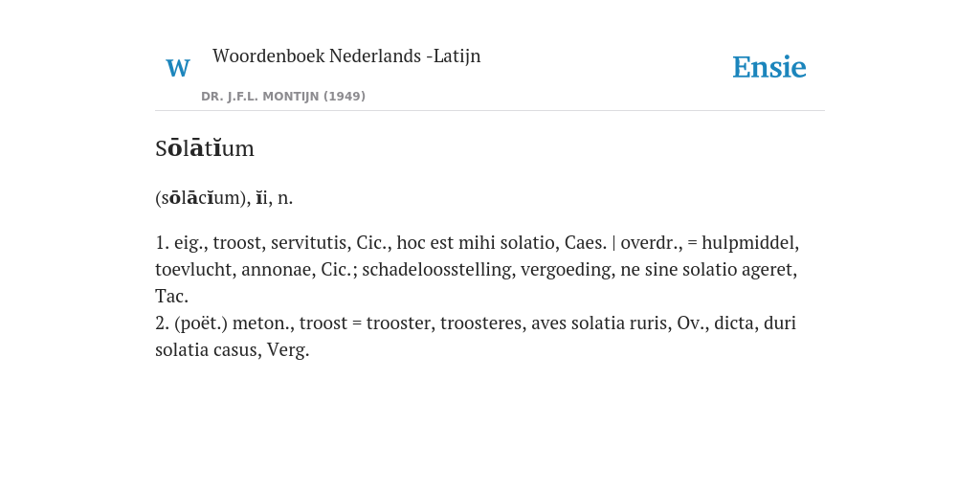Open the Ensie logo homepage link
This screenshot has width=980, height=490.
768,67
